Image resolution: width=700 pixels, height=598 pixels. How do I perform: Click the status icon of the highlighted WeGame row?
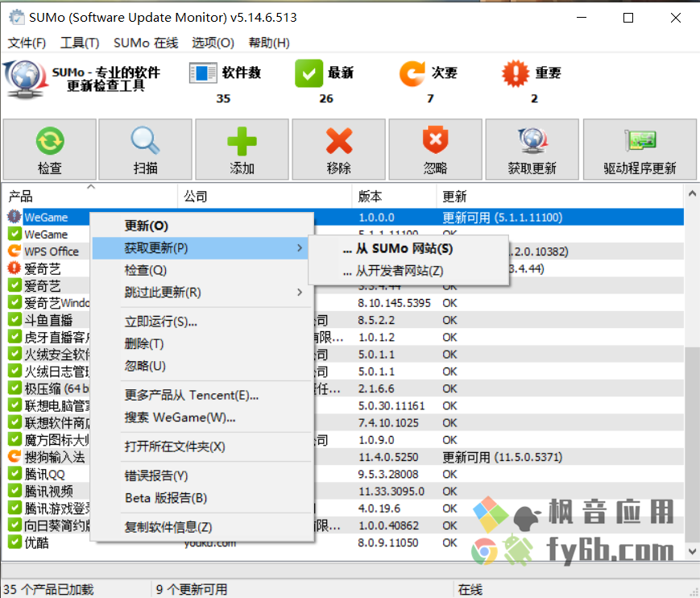click(14, 217)
